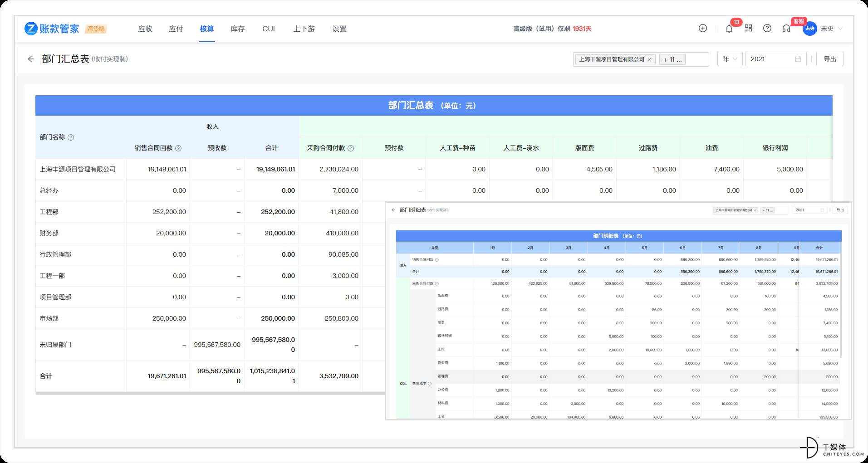The height and width of the screenshot is (463, 868).
Task: Click the 账款管家 logo icon
Action: pyautogui.click(x=31, y=29)
